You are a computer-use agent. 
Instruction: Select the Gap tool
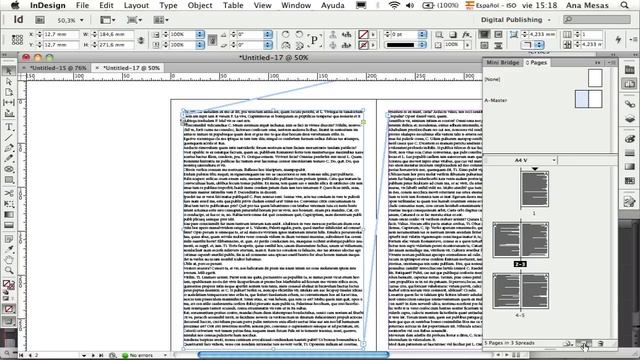[9, 102]
